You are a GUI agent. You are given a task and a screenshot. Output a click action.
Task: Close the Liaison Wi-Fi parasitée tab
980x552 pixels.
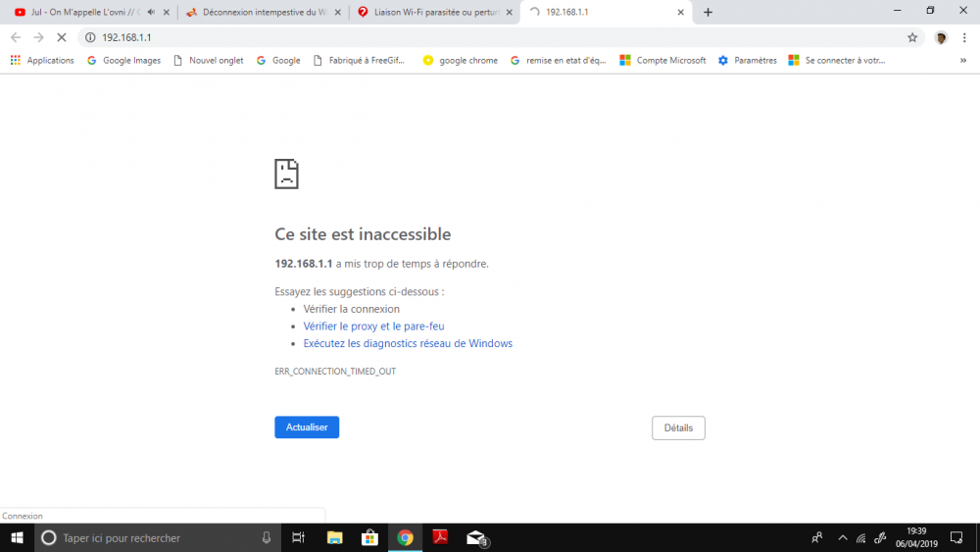[510, 12]
